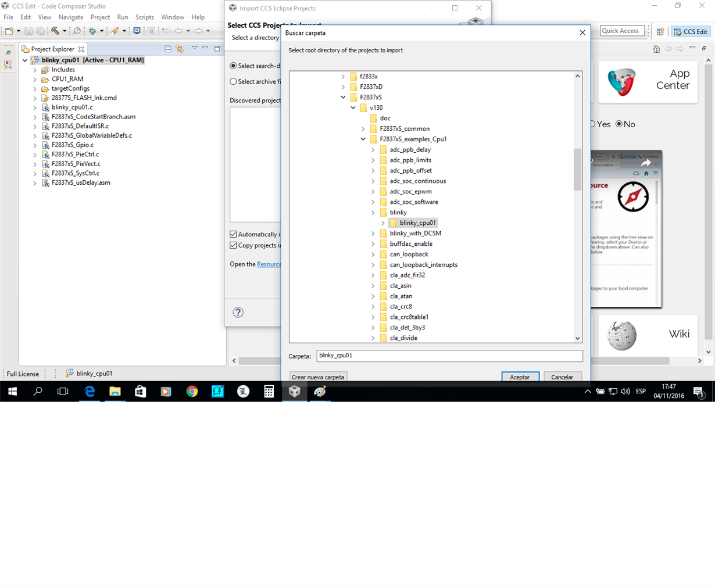Collapse the v130 folder

(x=353, y=107)
